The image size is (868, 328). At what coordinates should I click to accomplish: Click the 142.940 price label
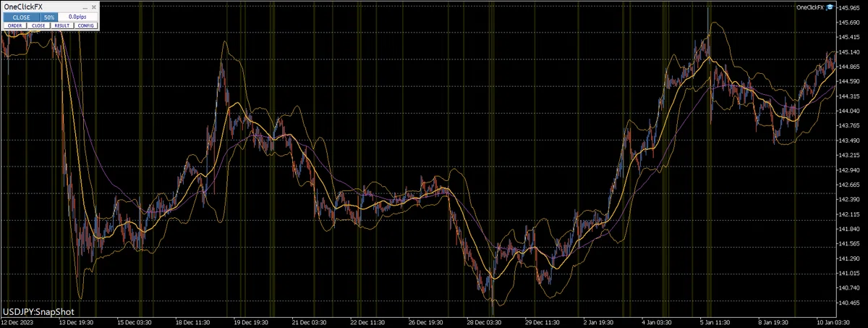point(849,170)
